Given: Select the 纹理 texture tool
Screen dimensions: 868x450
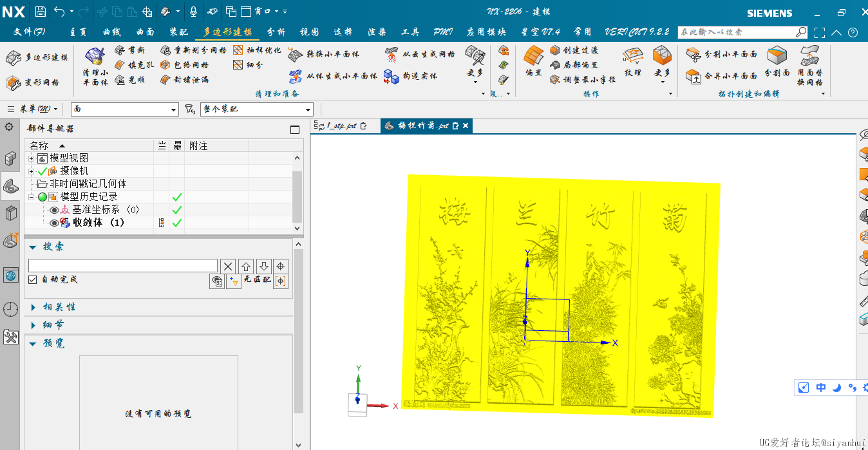Looking at the screenshot, I should coord(633,62).
